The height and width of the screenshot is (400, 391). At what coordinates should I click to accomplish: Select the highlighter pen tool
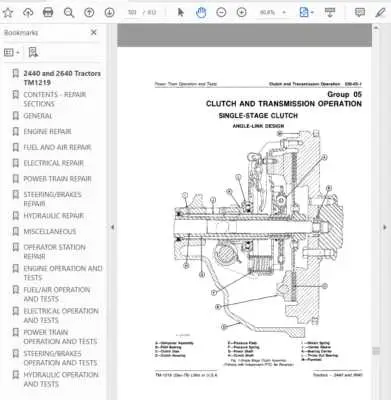380,13
